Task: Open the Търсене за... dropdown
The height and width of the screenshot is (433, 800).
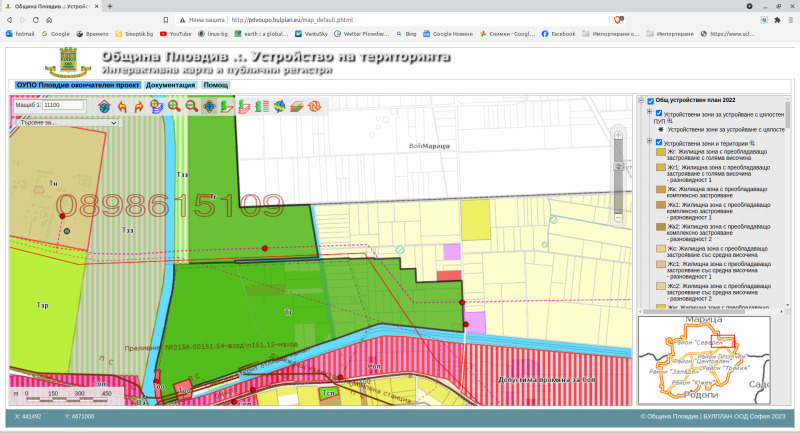Action: (65, 122)
